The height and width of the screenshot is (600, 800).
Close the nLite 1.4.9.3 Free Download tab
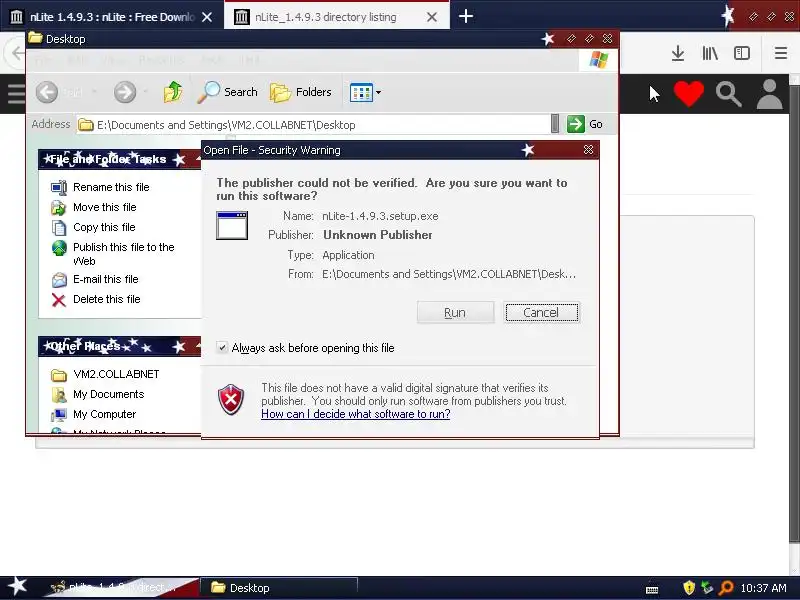tap(207, 17)
